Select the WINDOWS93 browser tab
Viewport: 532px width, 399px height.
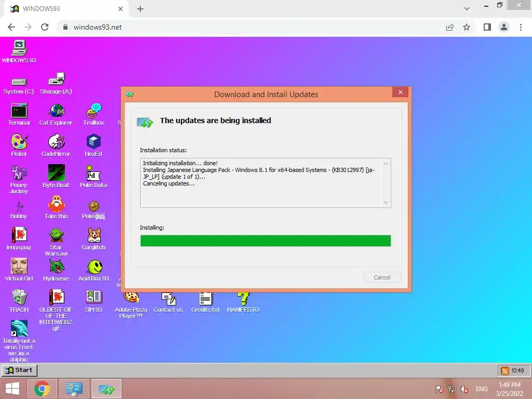[67, 9]
